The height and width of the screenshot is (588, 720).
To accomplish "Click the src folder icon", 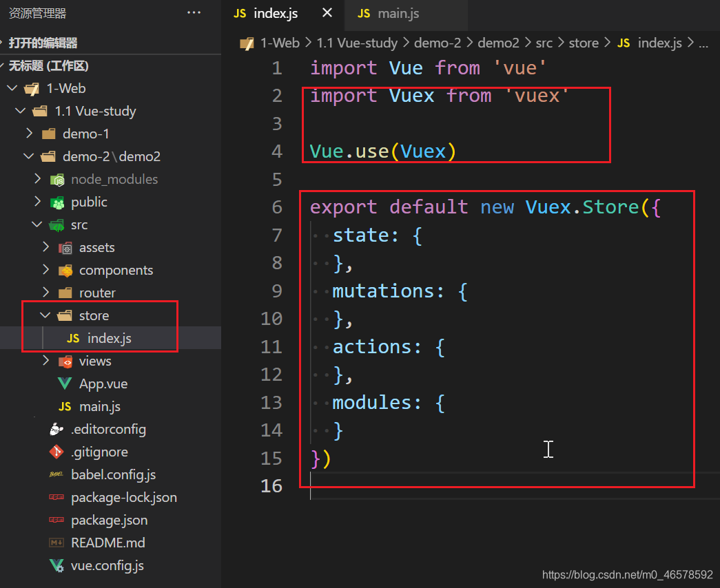I will point(56,225).
